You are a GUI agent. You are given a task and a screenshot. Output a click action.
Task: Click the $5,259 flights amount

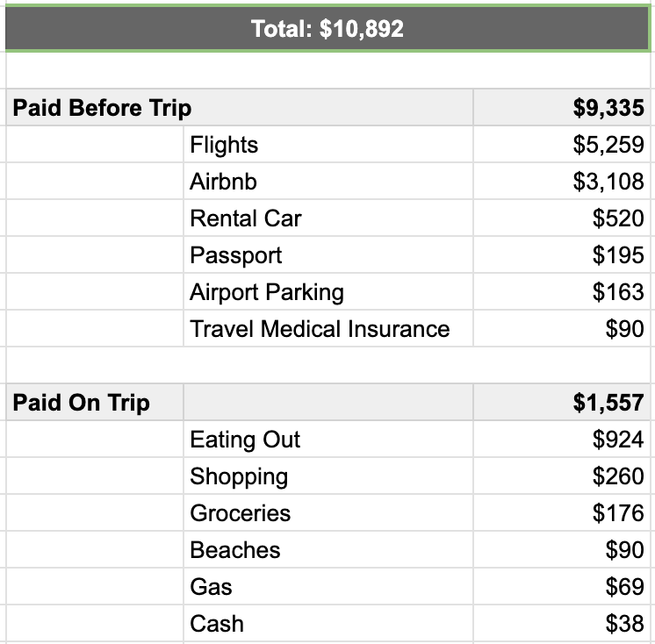click(x=562, y=145)
